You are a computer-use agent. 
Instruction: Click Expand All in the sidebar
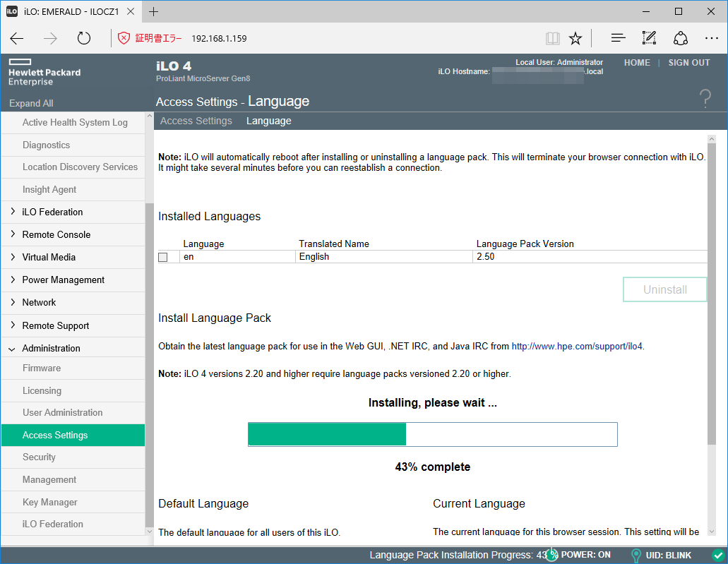click(31, 103)
